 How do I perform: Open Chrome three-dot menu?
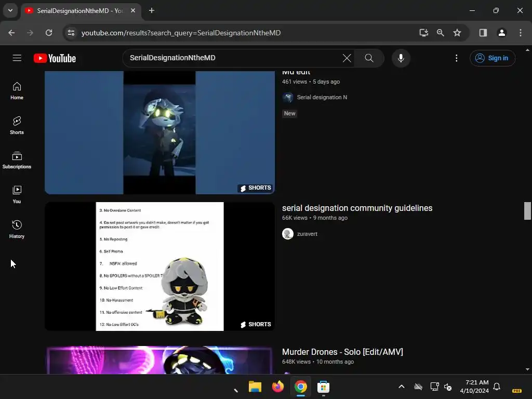(x=521, y=33)
